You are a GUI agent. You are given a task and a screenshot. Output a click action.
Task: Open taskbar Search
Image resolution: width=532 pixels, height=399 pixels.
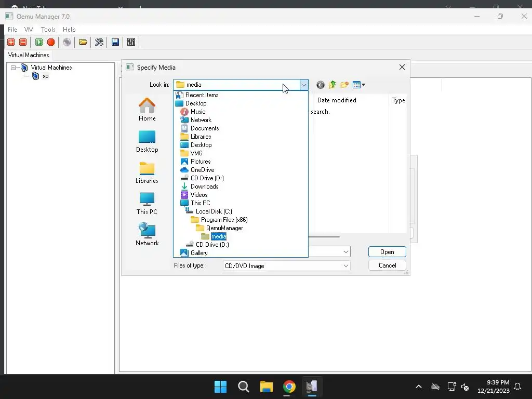[x=243, y=387]
